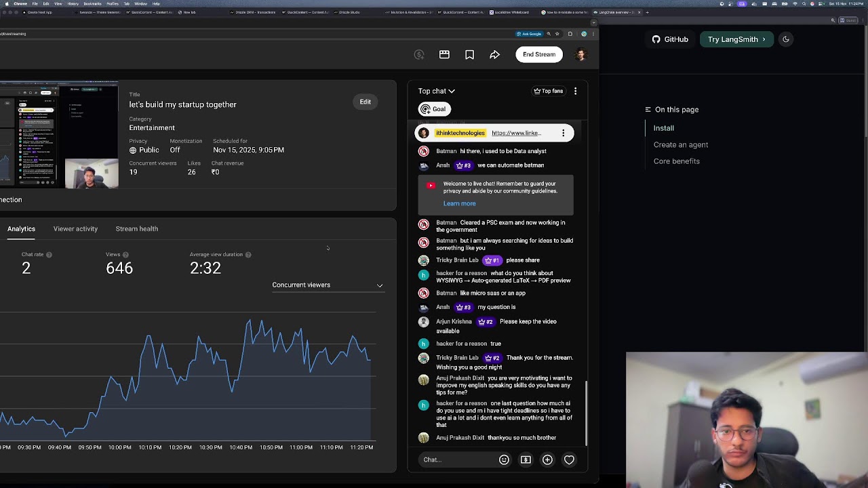Expand the Top chat dropdown
868x488 pixels.
point(436,91)
